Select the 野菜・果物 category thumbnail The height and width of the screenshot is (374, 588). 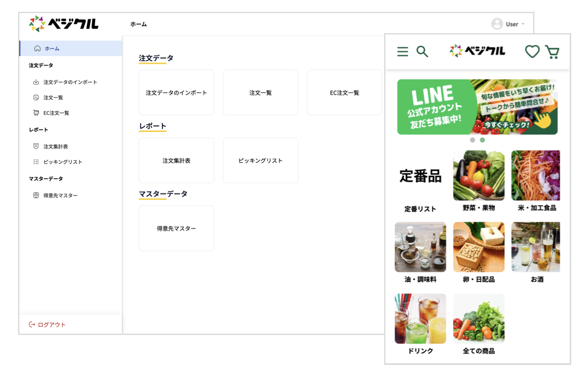[478, 176]
